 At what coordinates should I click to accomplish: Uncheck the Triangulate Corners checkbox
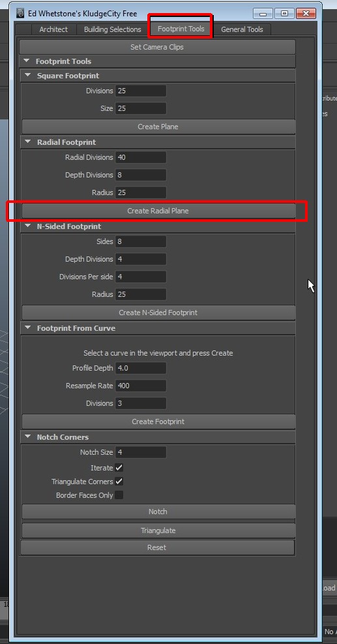coord(119,482)
